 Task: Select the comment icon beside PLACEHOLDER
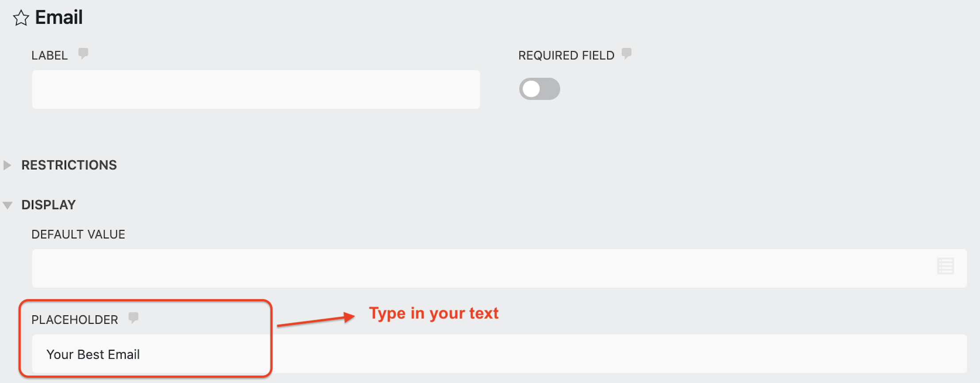tap(134, 318)
